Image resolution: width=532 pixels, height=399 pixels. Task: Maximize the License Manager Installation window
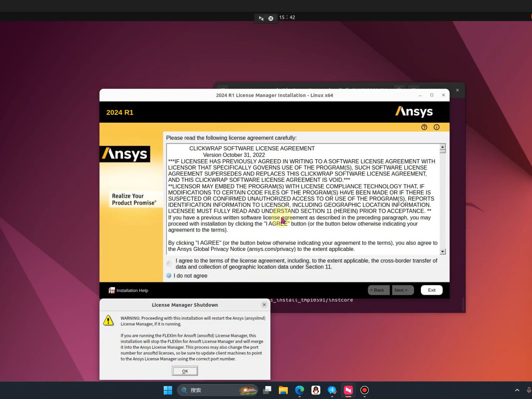pos(432,95)
